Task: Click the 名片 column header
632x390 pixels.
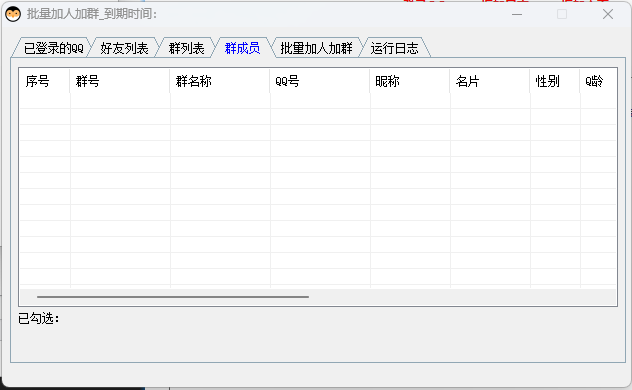Action: point(490,81)
